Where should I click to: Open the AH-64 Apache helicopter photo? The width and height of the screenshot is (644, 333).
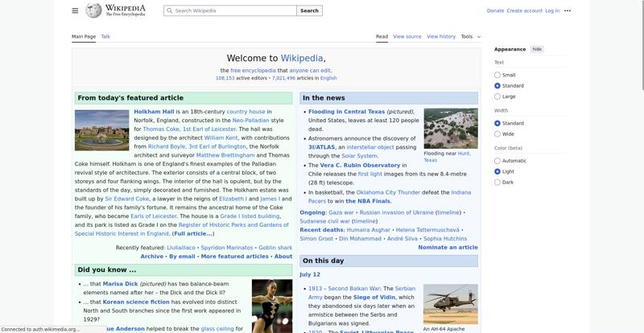[x=451, y=304]
